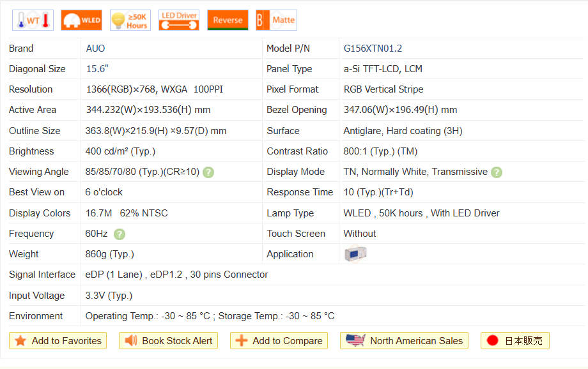Click the WT wide temperature badge
Screen dimensions: 588x369
pyautogui.click(x=33, y=20)
